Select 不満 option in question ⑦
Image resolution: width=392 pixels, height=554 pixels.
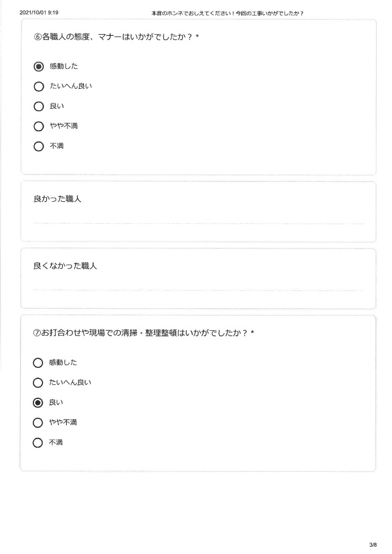click(x=38, y=443)
